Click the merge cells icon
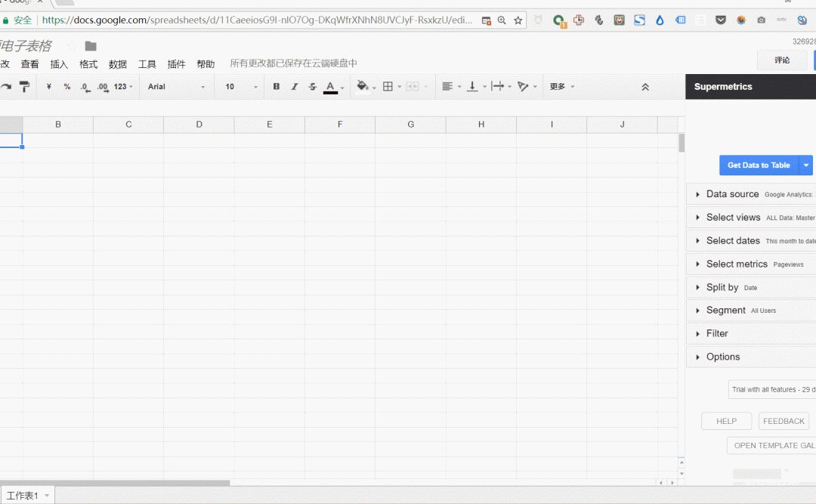This screenshot has width=816, height=504. click(x=413, y=86)
